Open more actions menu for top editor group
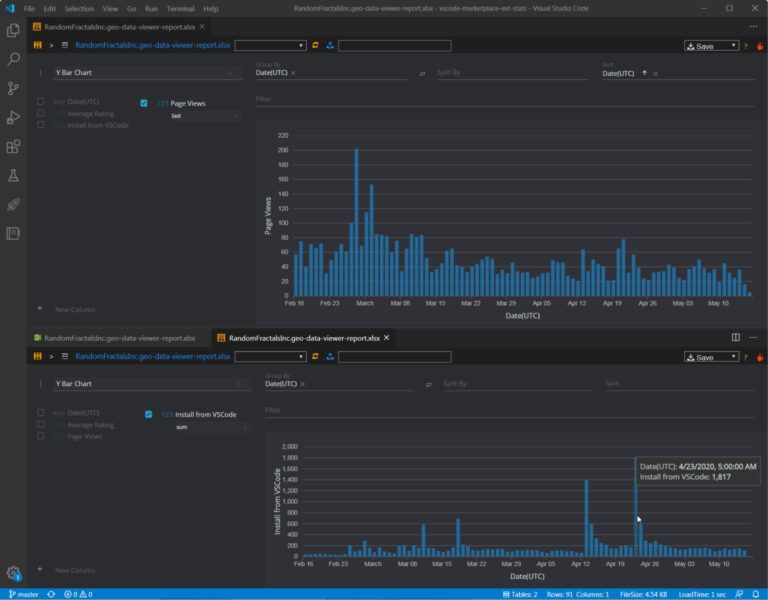The image size is (768, 600). pyautogui.click(x=753, y=26)
